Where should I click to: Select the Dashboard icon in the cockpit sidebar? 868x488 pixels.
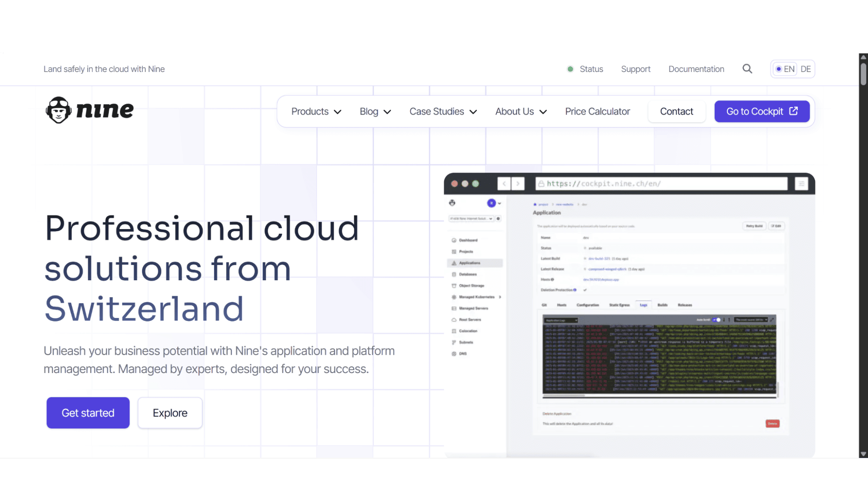pos(454,240)
